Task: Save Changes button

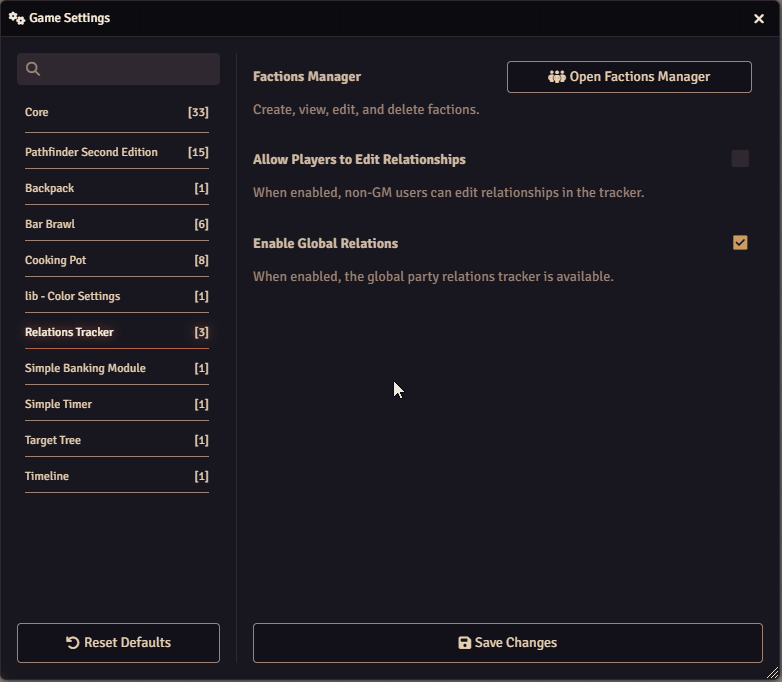Action: click(507, 643)
